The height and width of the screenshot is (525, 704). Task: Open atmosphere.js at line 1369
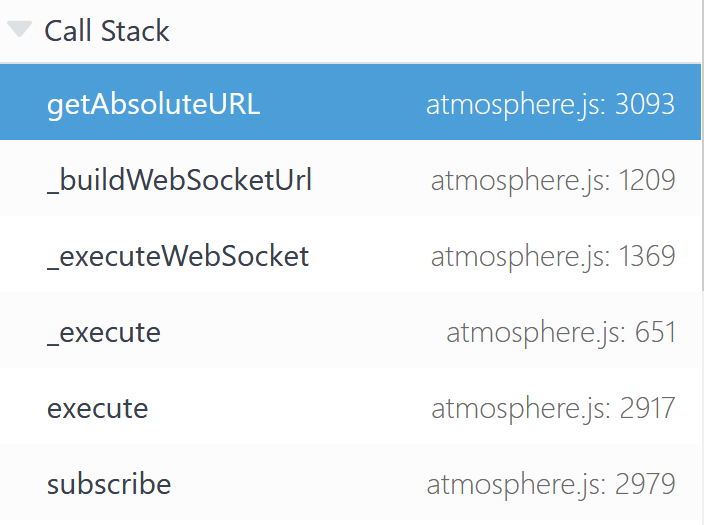(x=553, y=256)
